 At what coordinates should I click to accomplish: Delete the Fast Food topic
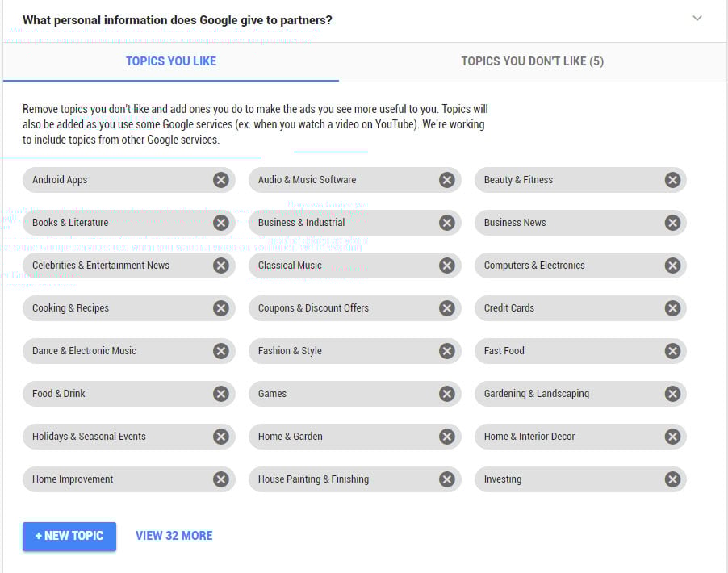pos(672,351)
